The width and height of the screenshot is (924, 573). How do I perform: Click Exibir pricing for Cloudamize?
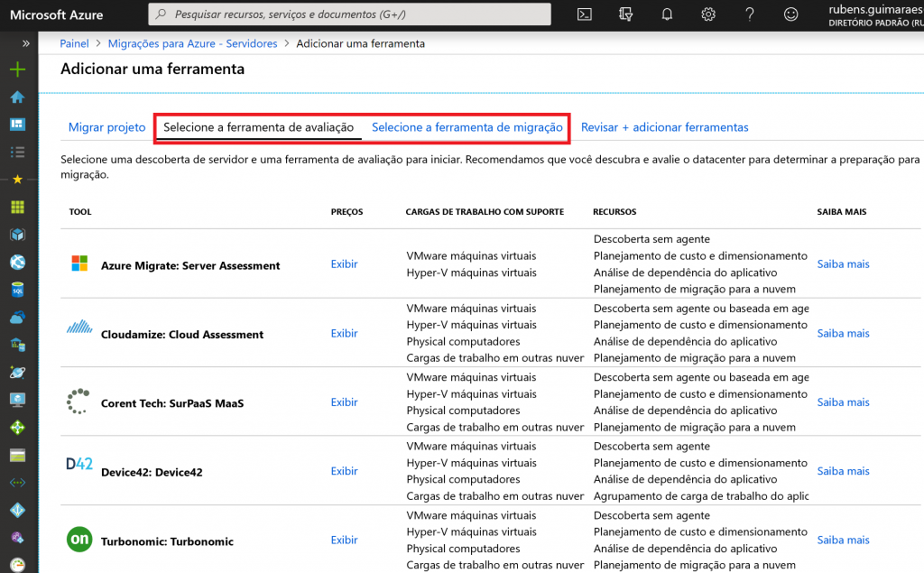coord(344,333)
